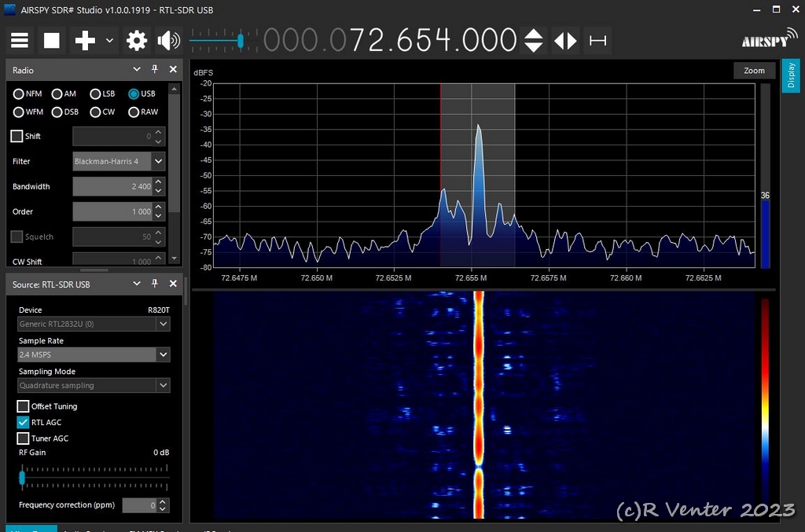
Task: Mute audio with the speaker icon
Action: click(x=168, y=40)
